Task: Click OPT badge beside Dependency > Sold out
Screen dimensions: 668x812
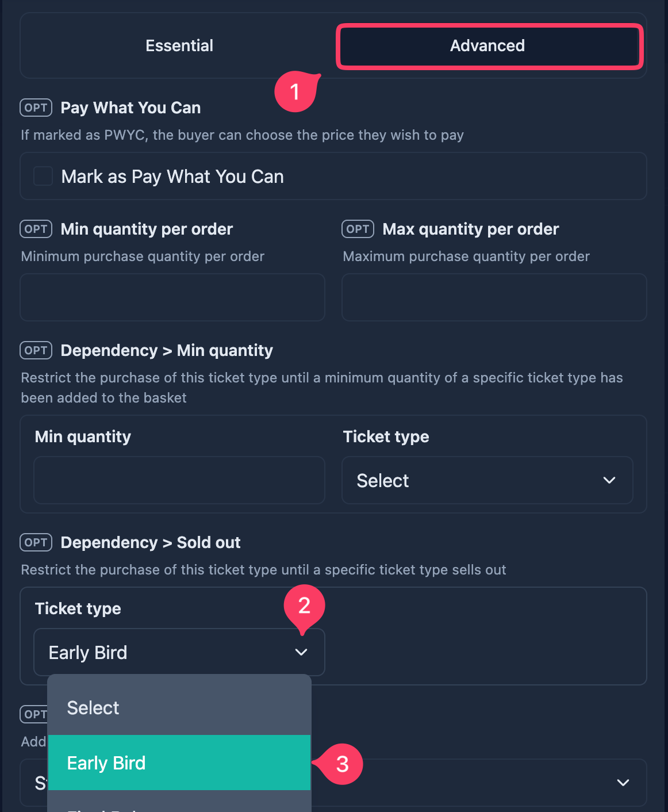Action: [x=36, y=542]
